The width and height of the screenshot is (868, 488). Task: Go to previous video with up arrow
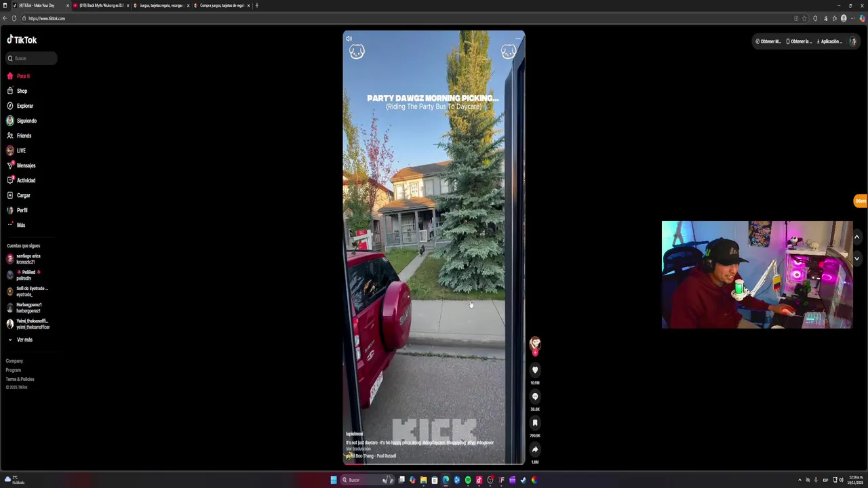click(x=856, y=237)
